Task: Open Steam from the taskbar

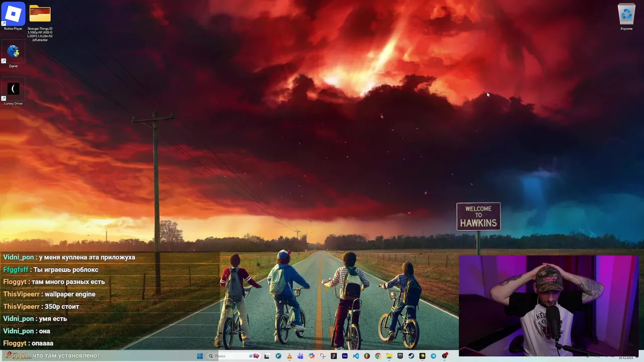Action: pyautogui.click(x=411, y=356)
